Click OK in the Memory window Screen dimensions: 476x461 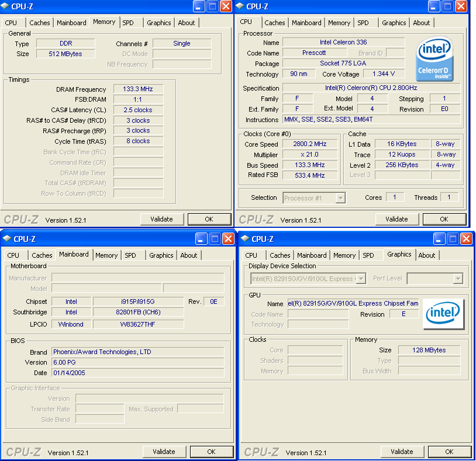coord(209,219)
